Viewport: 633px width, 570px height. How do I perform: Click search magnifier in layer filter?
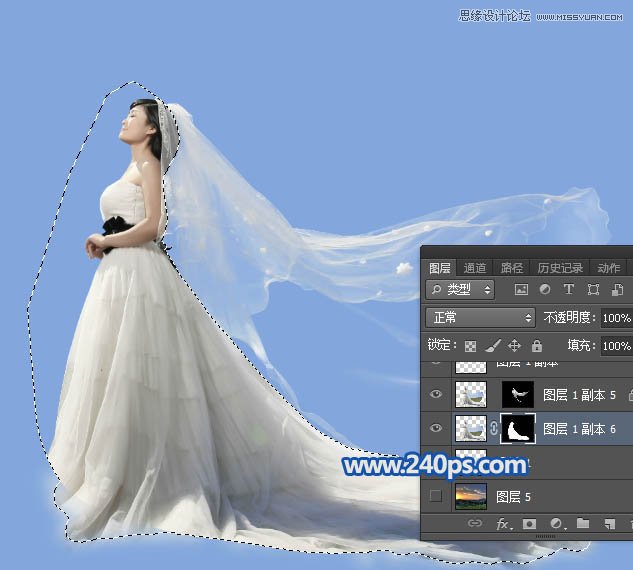436,289
